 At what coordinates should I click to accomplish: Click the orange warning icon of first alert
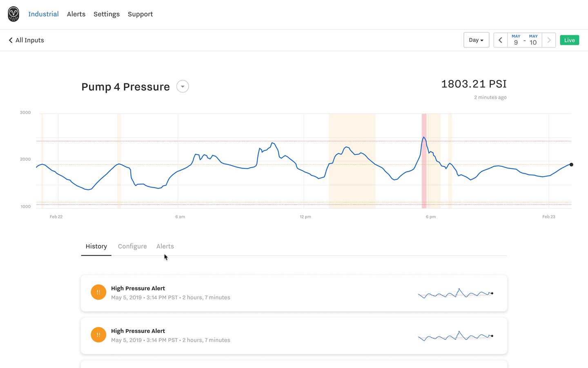(98, 292)
